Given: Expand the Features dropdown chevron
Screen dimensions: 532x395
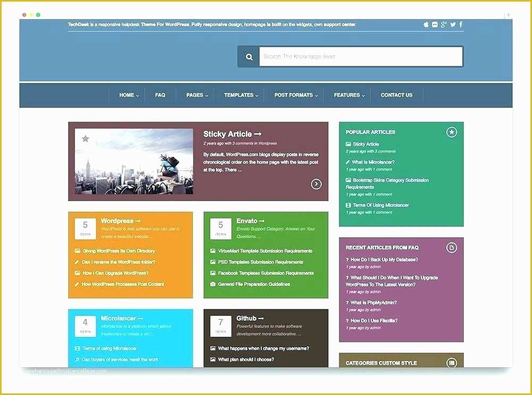Looking at the screenshot, I should tap(363, 96).
